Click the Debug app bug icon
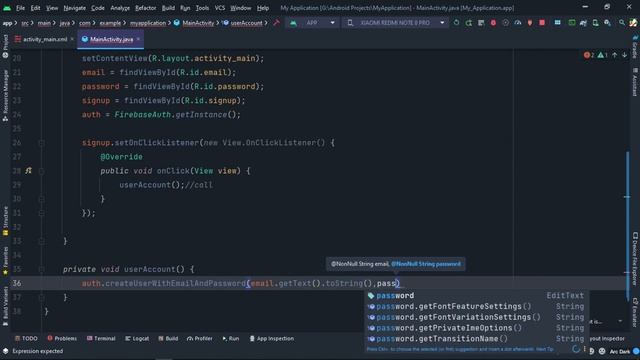 tap(493, 23)
